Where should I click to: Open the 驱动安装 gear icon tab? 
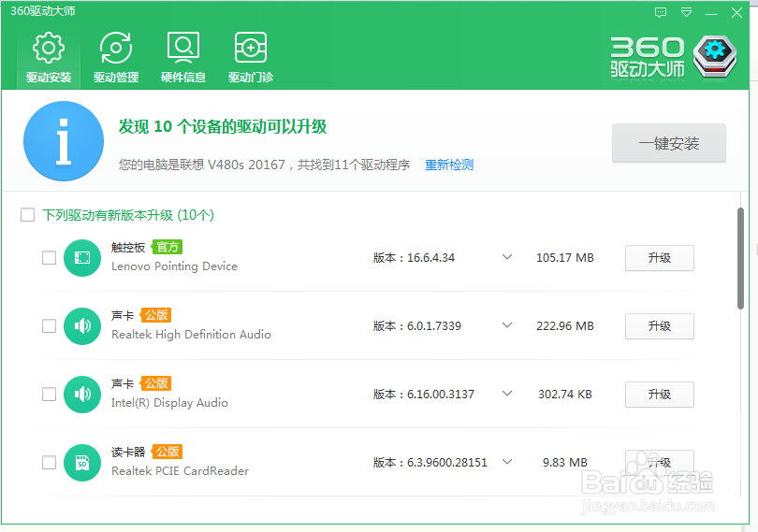tap(49, 57)
